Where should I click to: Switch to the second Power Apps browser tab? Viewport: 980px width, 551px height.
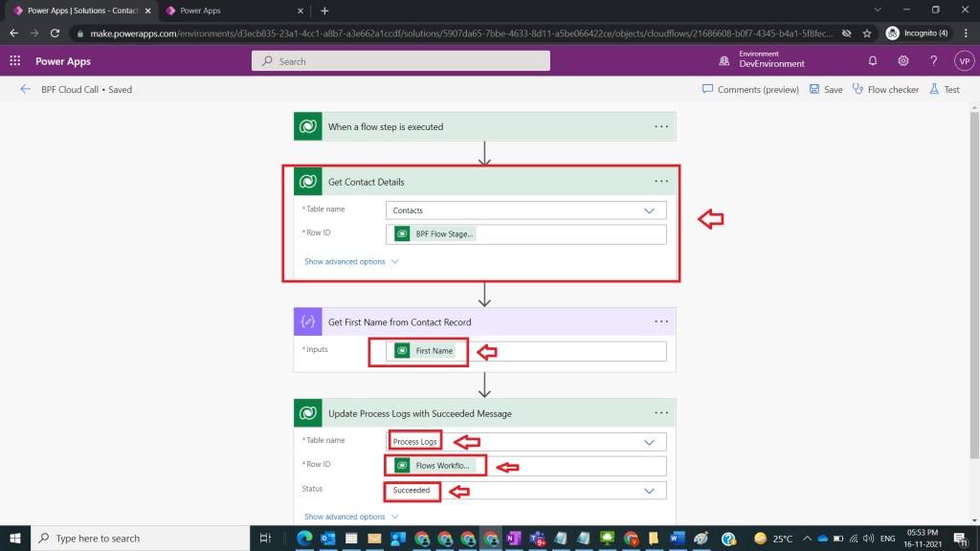[x=233, y=11]
